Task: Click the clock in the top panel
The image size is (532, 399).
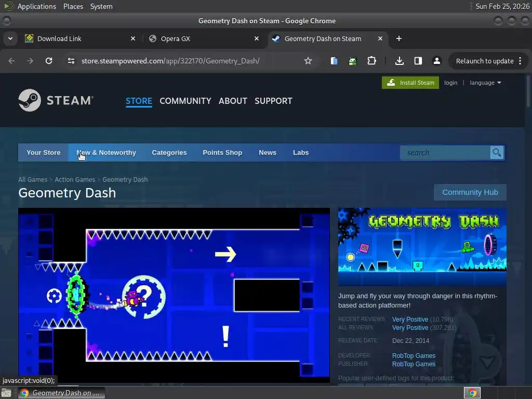Action: (x=502, y=6)
